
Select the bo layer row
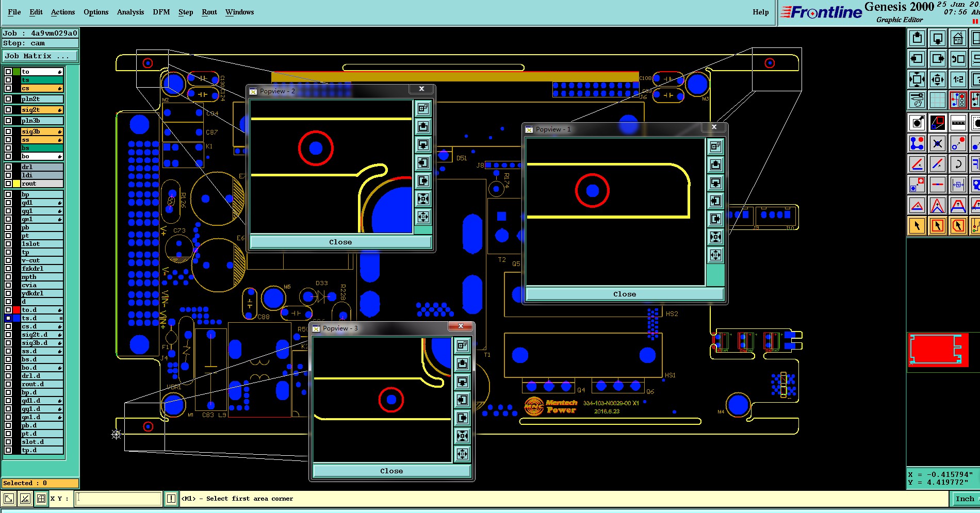point(42,156)
